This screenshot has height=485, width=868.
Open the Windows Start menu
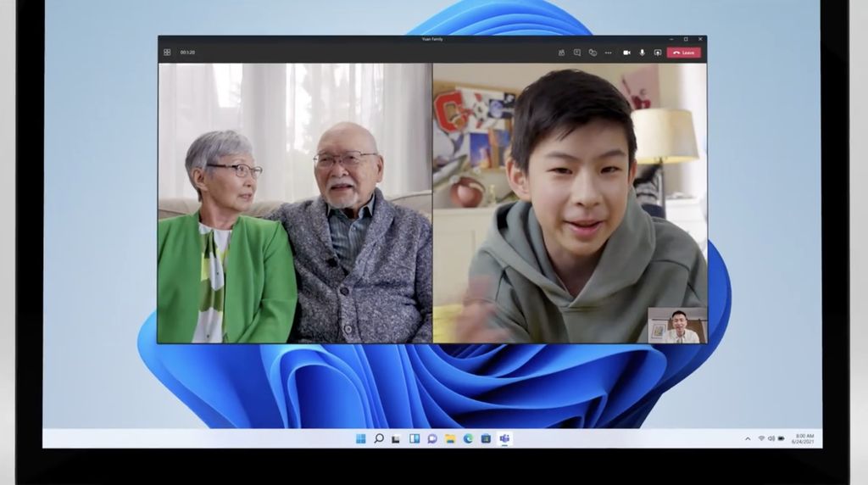coord(361,438)
